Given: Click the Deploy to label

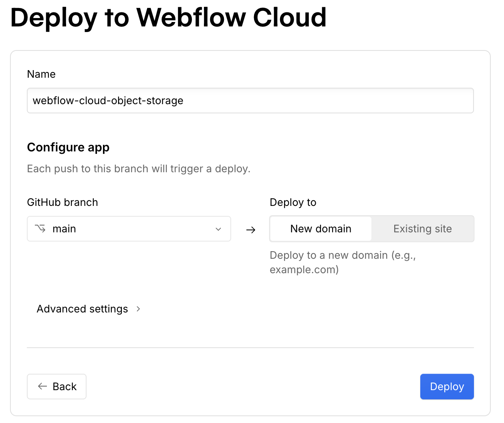Looking at the screenshot, I should pos(293,202).
